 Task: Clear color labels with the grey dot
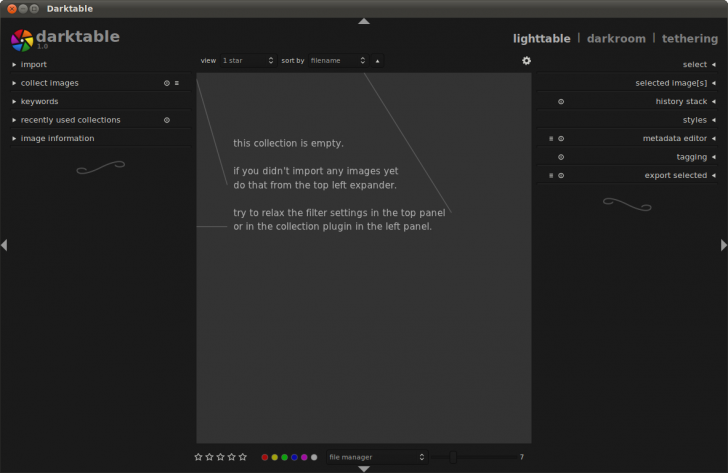[314, 458]
